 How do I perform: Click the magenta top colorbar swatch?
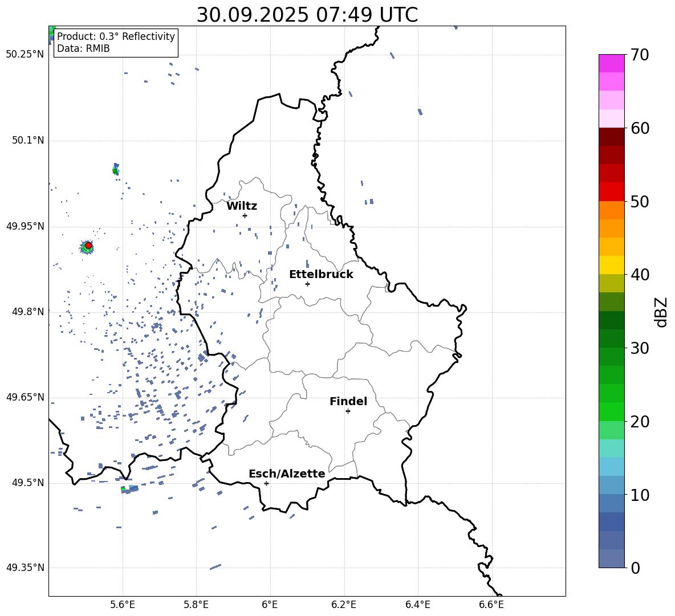(x=611, y=63)
